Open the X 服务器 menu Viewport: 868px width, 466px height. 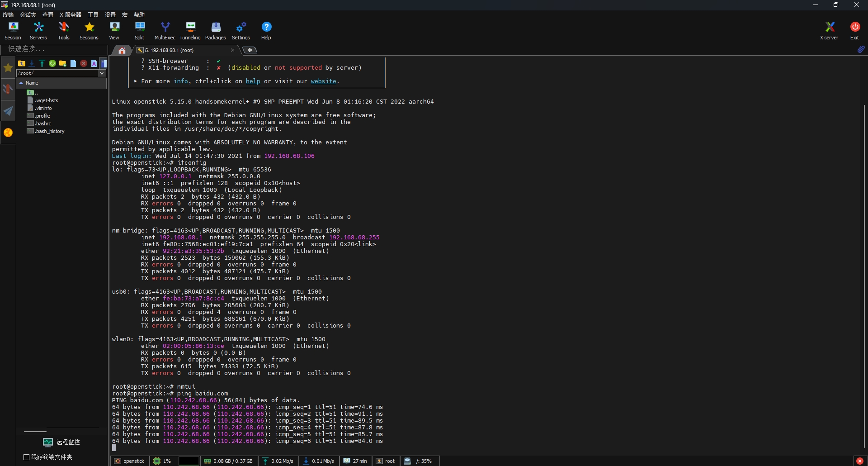(x=71, y=15)
